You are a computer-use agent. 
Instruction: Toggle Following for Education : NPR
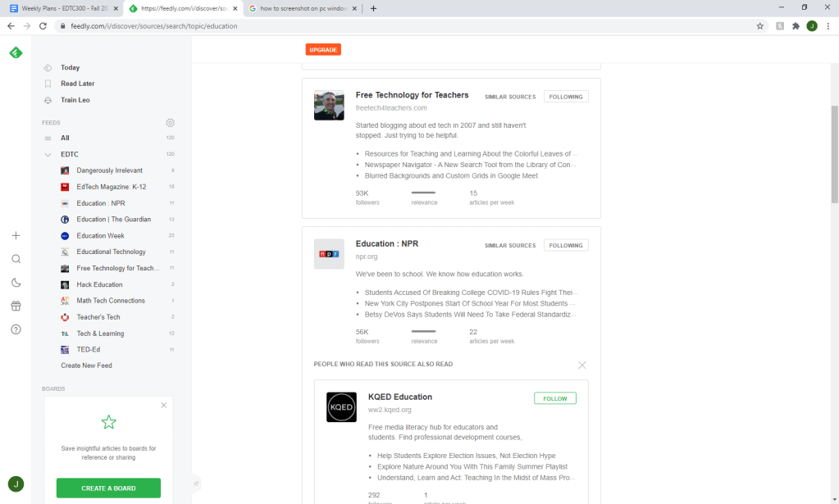566,245
